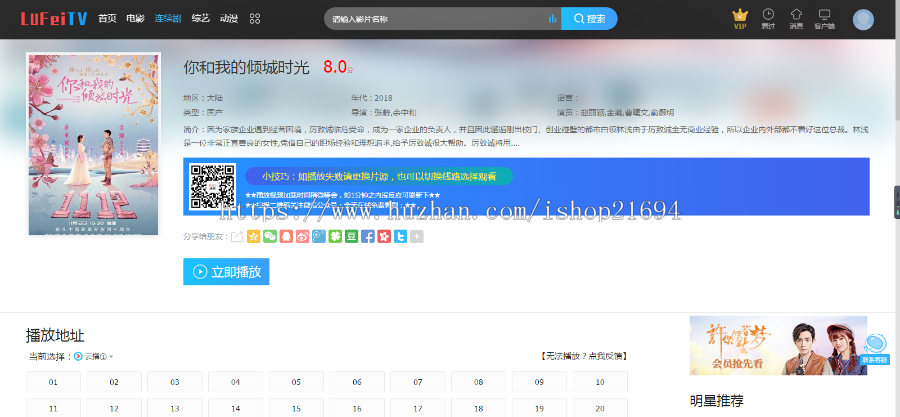Play episode 04

pos(235,382)
